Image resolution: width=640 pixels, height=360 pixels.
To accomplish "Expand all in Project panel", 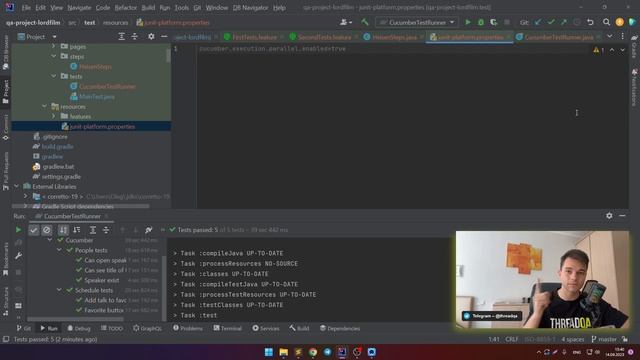I will (x=122, y=36).
